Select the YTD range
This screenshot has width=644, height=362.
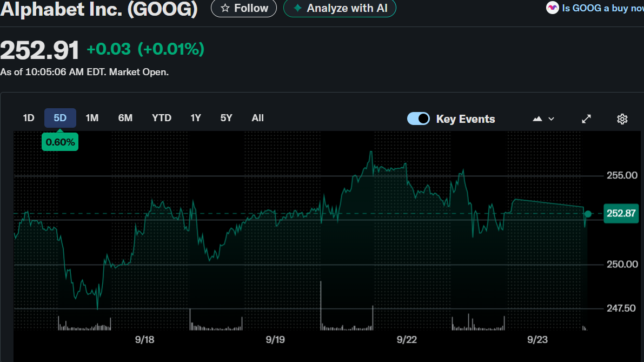(x=162, y=118)
